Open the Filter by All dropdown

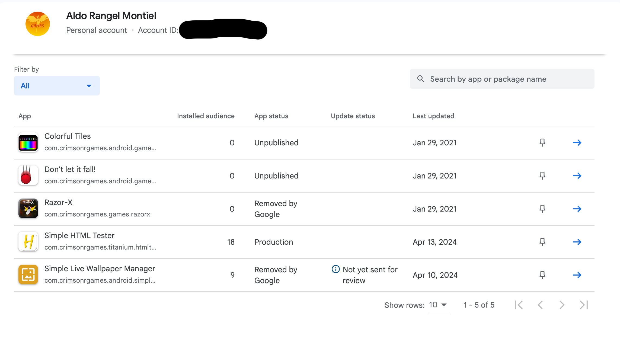(57, 86)
